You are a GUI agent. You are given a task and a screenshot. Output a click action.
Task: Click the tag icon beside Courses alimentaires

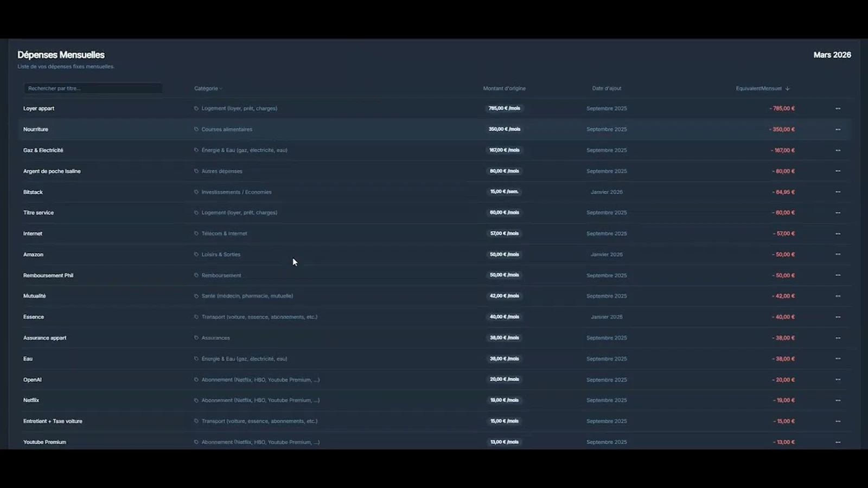pyautogui.click(x=196, y=130)
